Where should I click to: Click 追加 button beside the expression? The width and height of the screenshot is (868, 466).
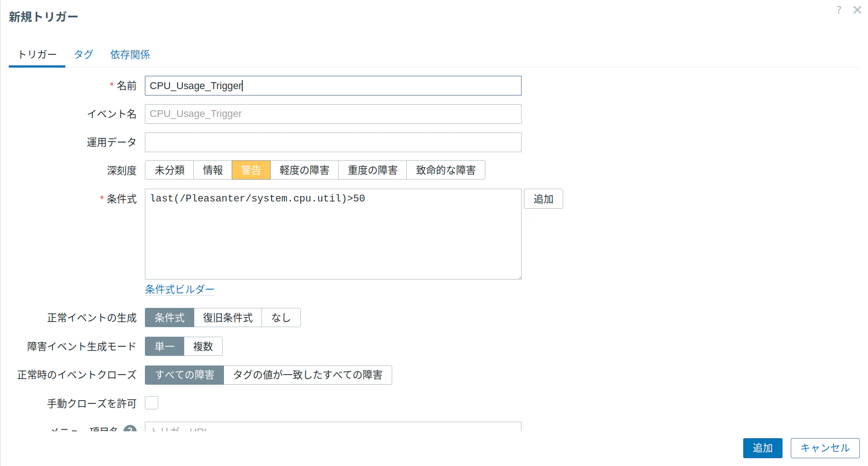tap(543, 199)
